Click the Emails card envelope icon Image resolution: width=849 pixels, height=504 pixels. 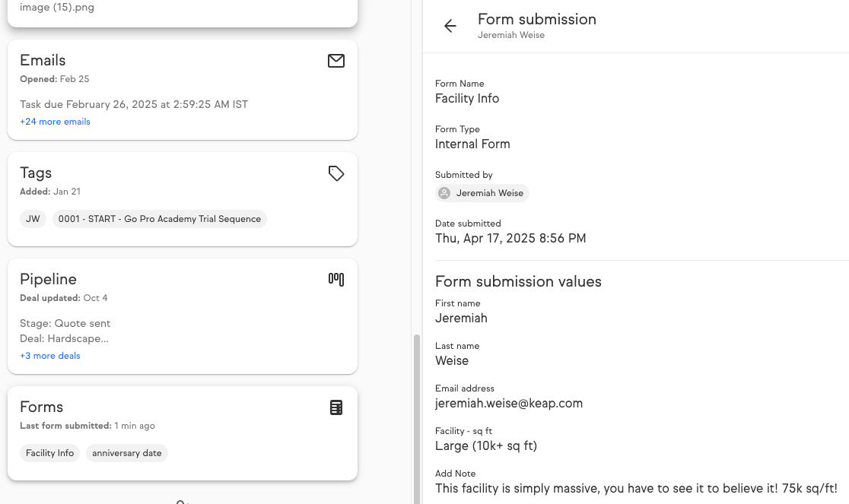pyautogui.click(x=336, y=61)
